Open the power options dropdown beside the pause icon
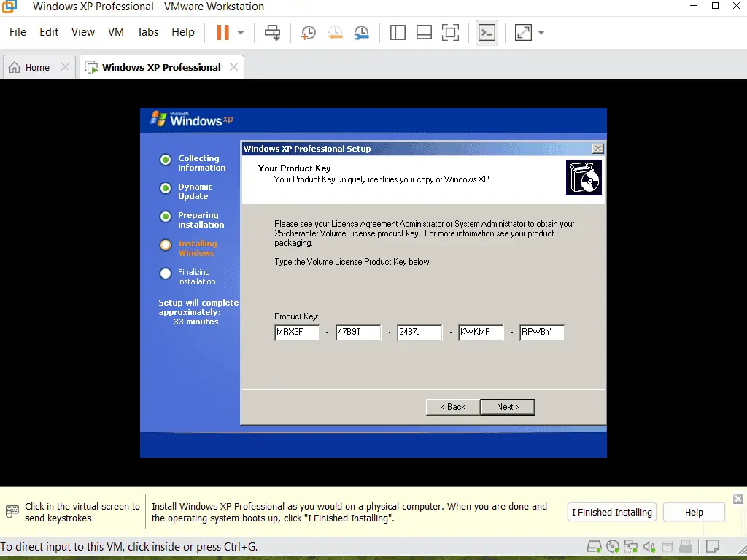Viewport: 747px width, 560px height. [x=241, y=32]
